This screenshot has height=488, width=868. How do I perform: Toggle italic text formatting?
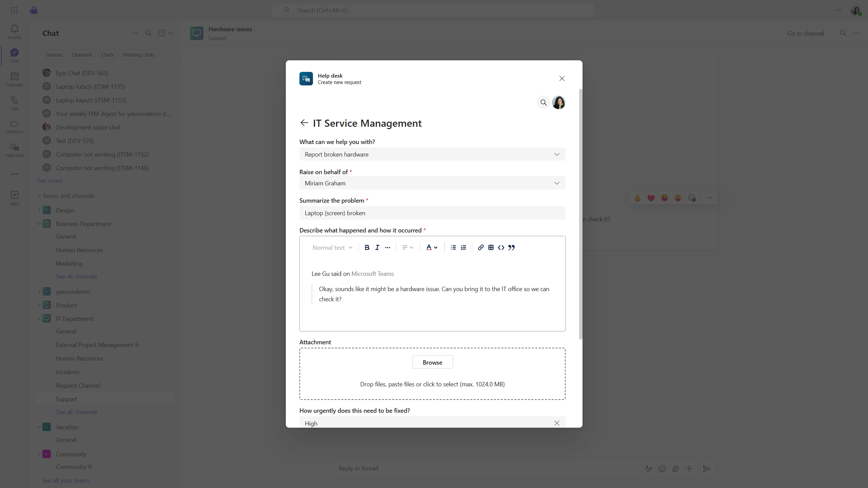377,247
